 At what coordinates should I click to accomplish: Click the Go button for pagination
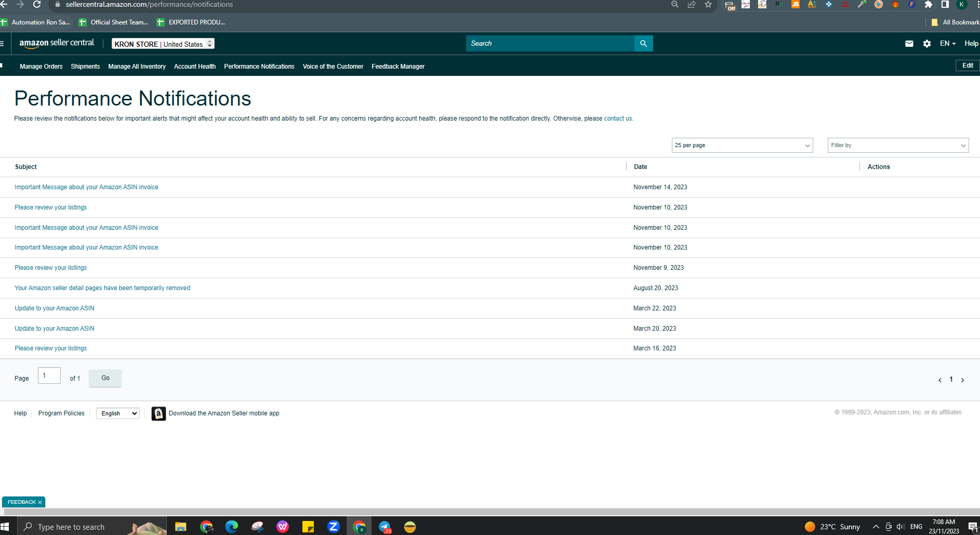click(x=105, y=378)
